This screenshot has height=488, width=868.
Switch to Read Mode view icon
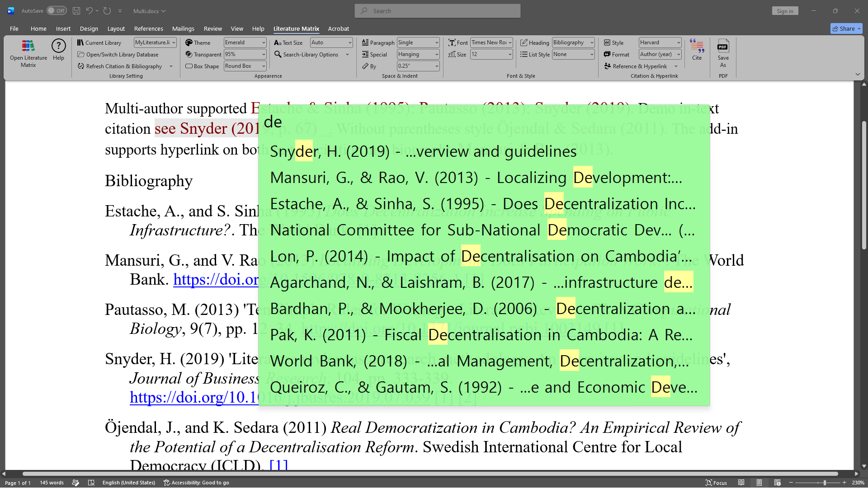pos(741,483)
